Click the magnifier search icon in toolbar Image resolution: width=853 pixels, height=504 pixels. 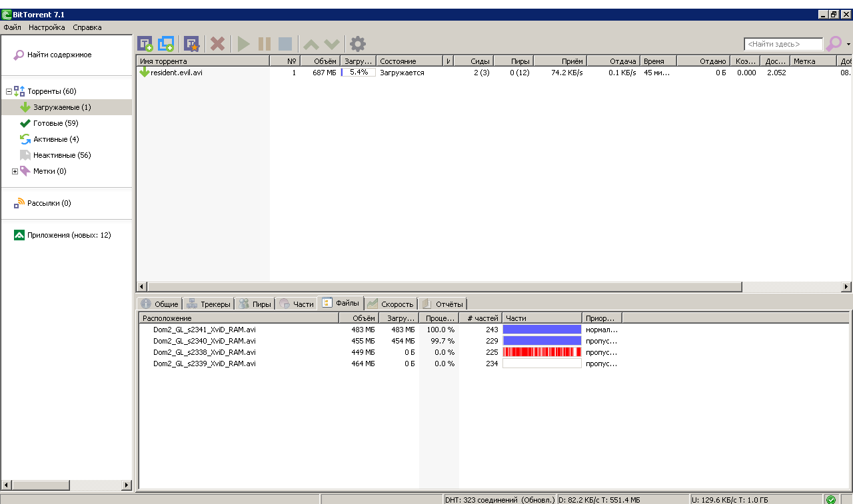(834, 44)
